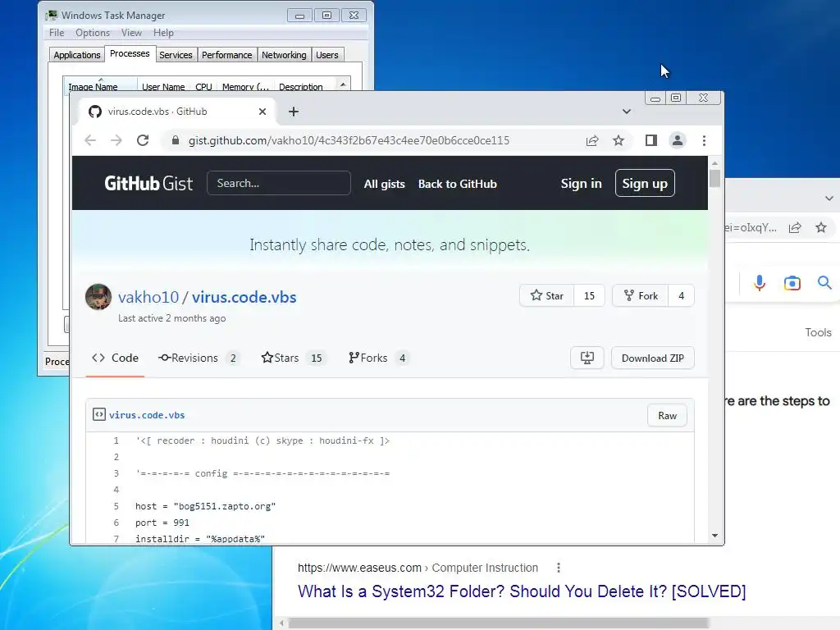Click the host = "bog5151.zapto.org" line
This screenshot has width=840, height=630.
coord(206,506)
